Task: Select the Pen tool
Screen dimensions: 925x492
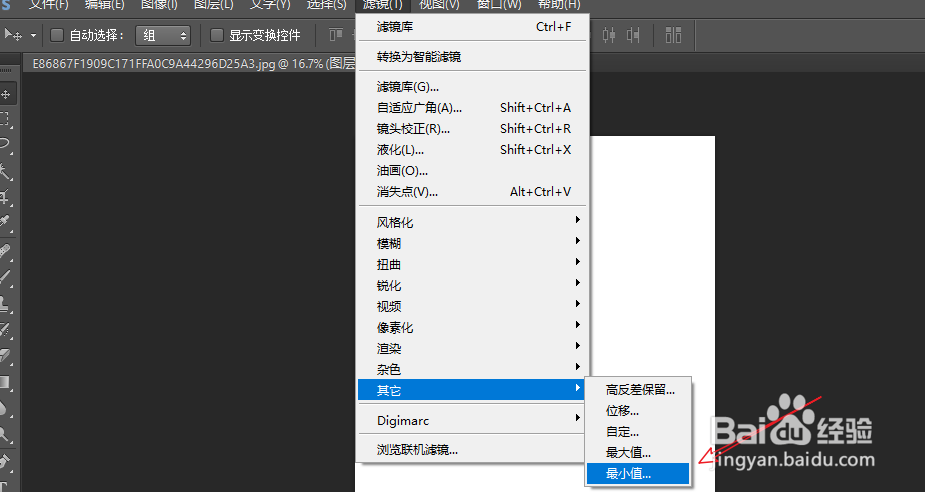Action: coord(5,461)
